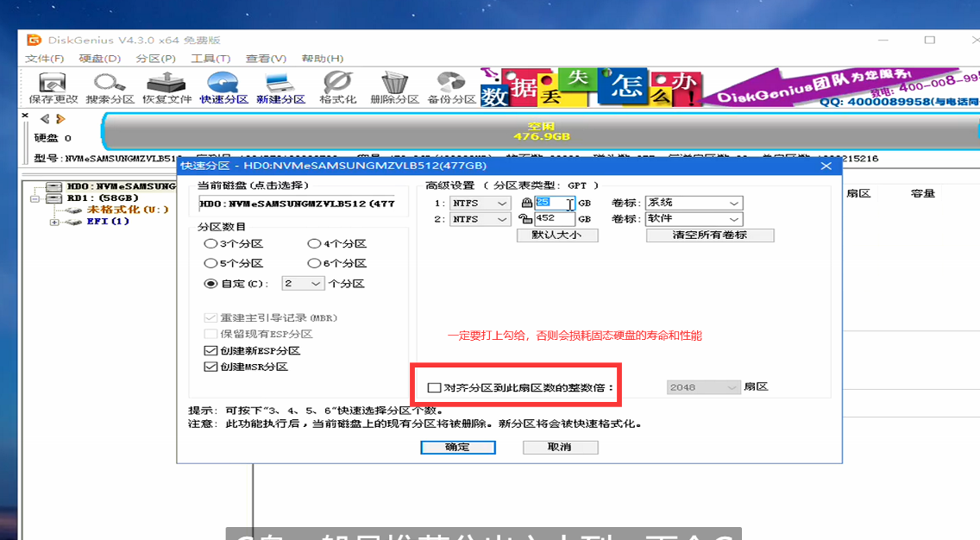Open the custom partition count dropdown
Viewport: 980px width, 540px height.
303,284
